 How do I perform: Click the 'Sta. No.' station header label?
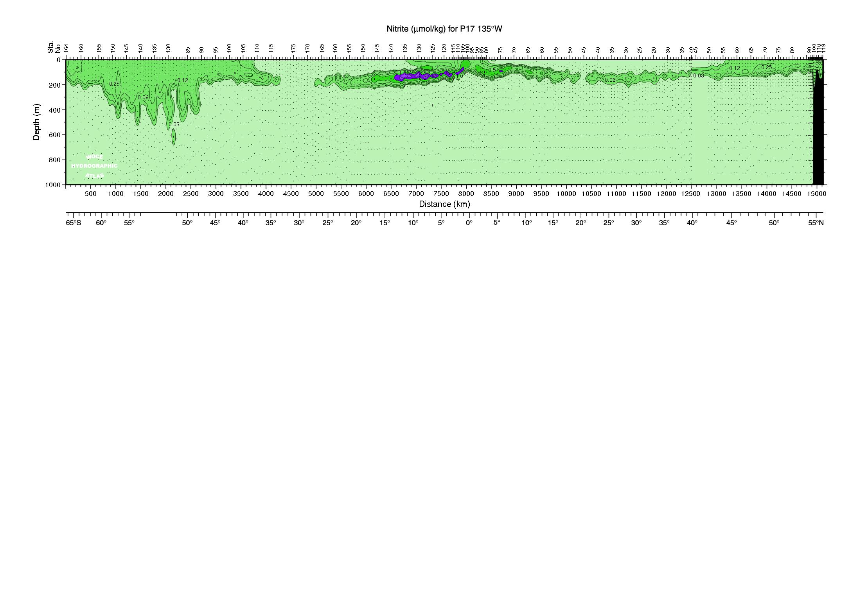pos(54,47)
